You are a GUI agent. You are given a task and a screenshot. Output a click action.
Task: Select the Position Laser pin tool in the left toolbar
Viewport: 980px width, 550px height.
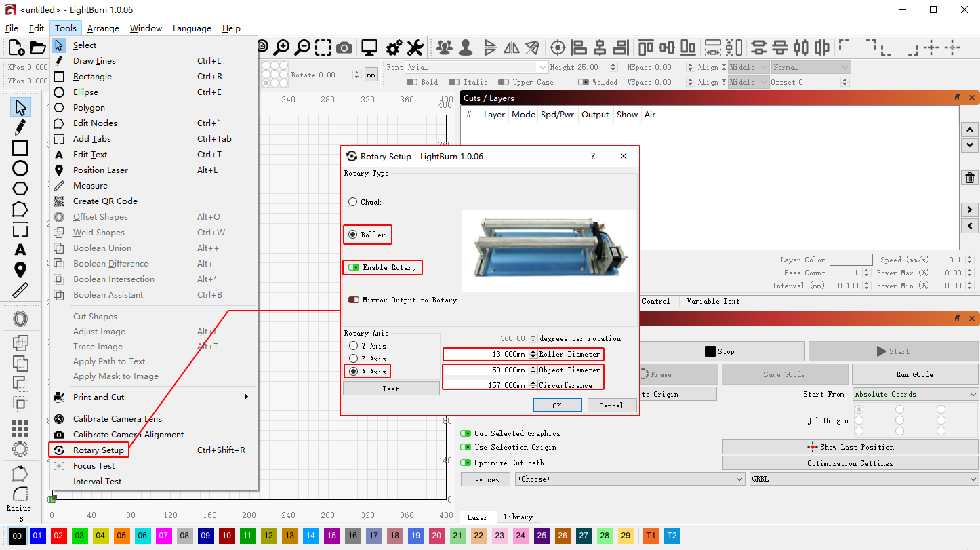pos(20,271)
